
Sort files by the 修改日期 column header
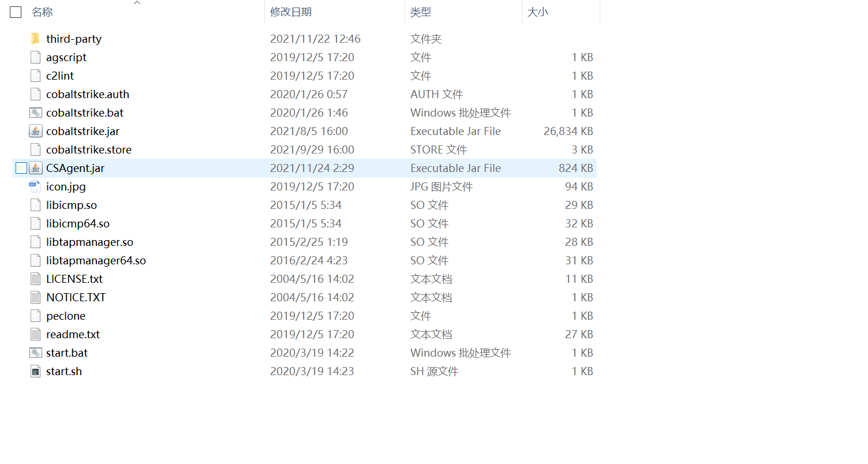click(291, 12)
